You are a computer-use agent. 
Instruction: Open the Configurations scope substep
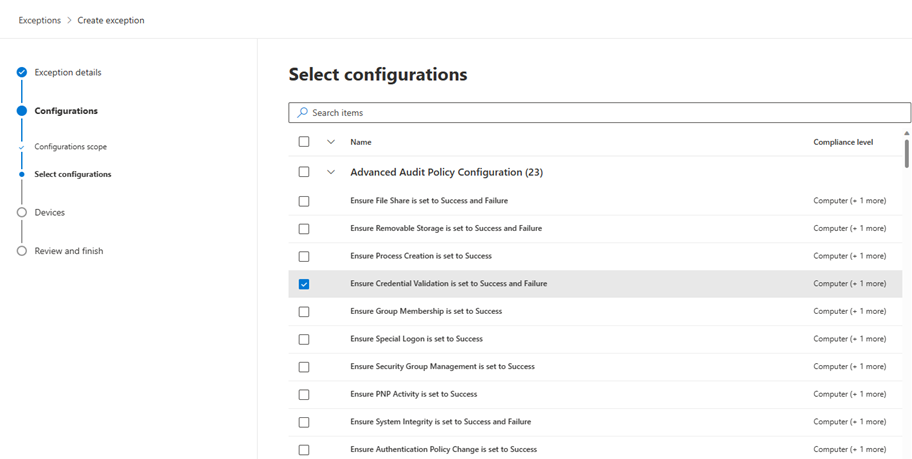tap(70, 147)
